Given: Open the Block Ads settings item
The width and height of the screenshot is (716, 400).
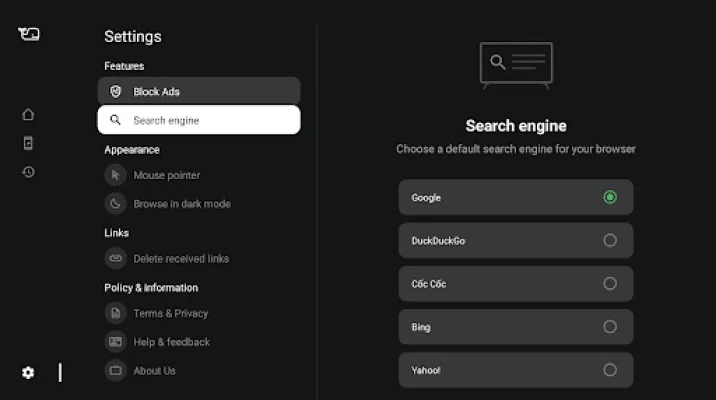Looking at the screenshot, I should point(198,91).
